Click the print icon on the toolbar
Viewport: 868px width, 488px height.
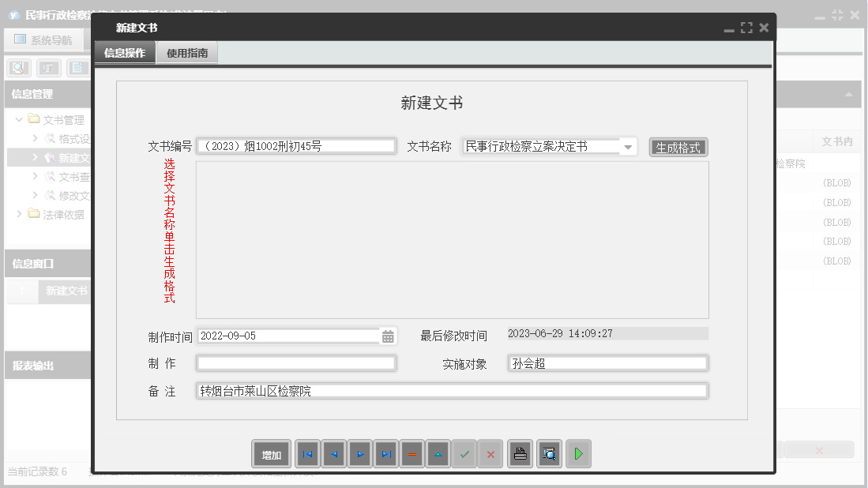(x=520, y=453)
